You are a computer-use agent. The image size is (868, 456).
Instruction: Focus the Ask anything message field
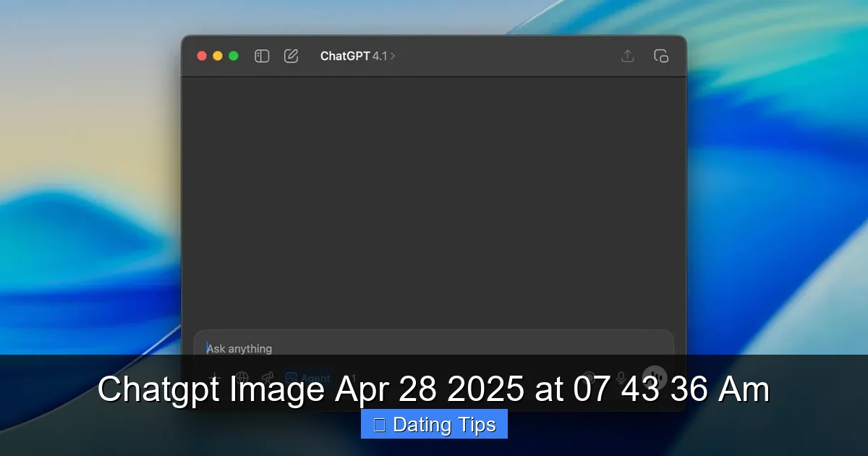click(434, 348)
